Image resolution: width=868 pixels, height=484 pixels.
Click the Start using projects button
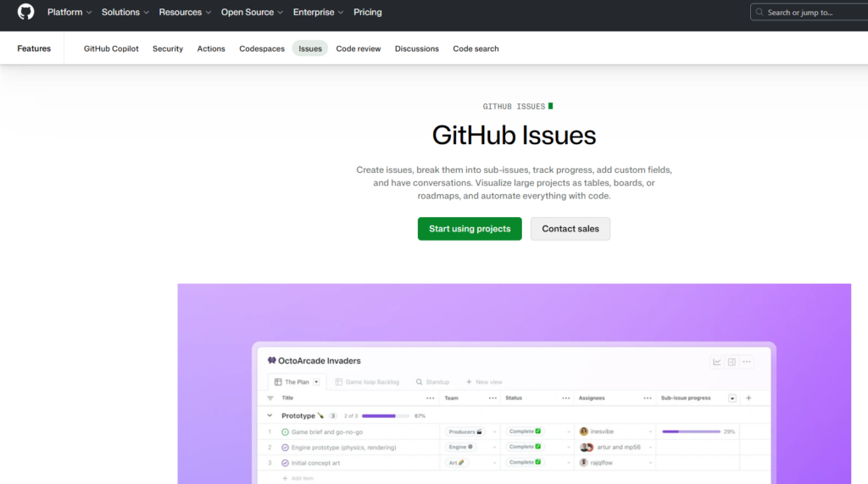click(470, 229)
